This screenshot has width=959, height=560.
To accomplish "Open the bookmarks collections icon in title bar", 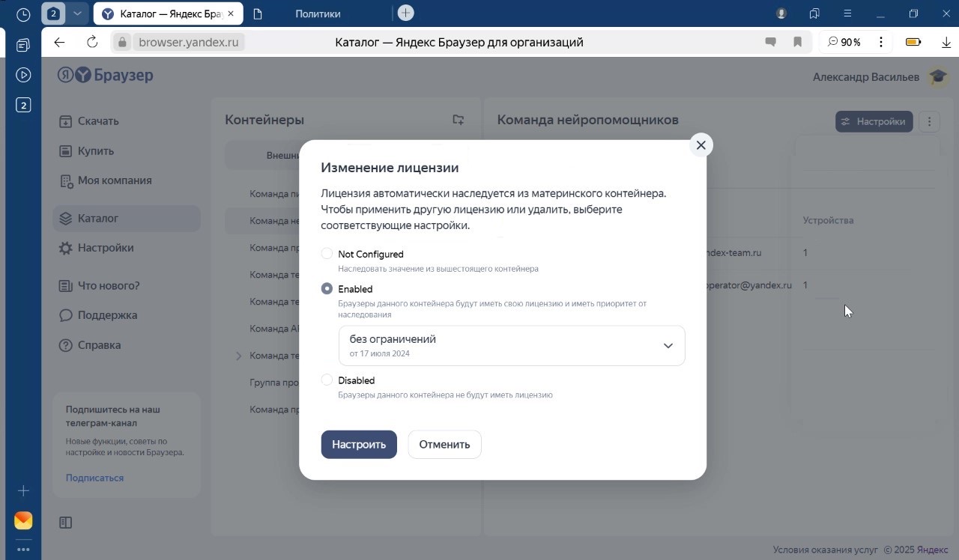I will pyautogui.click(x=814, y=13).
